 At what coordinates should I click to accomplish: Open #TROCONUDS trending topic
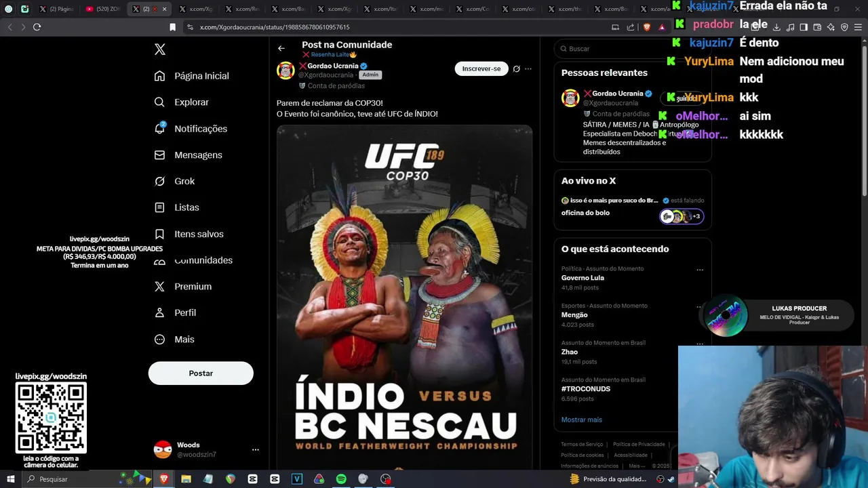pos(586,389)
